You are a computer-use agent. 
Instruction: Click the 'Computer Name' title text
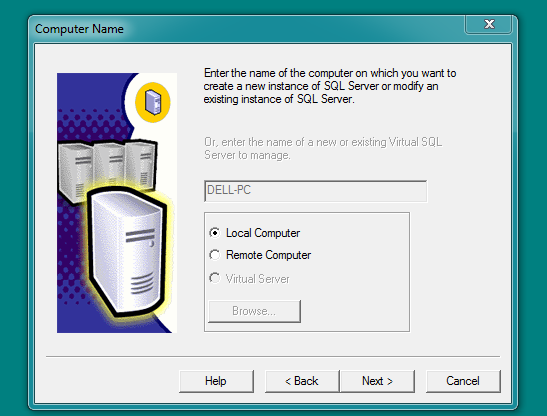79,29
